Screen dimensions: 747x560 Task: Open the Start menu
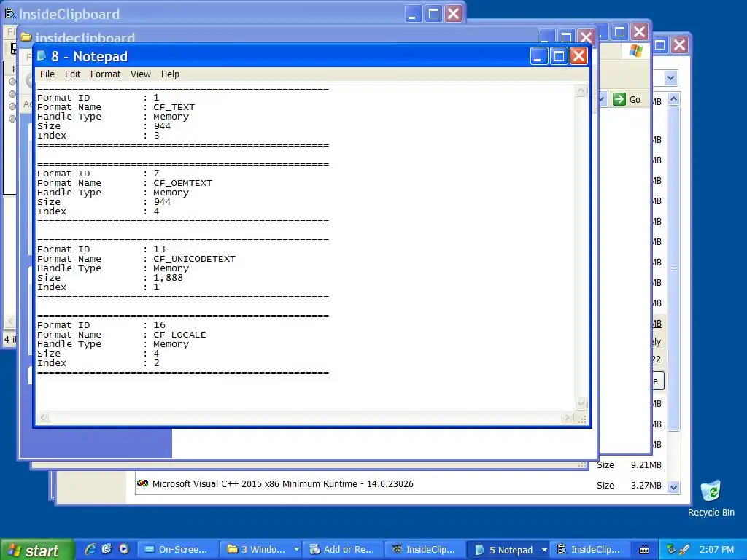point(36,550)
